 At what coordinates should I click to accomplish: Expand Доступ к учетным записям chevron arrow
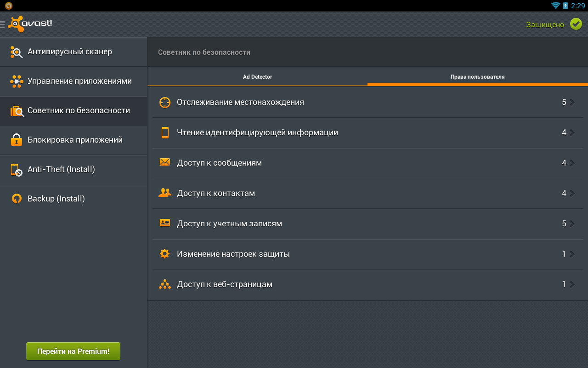(x=572, y=224)
